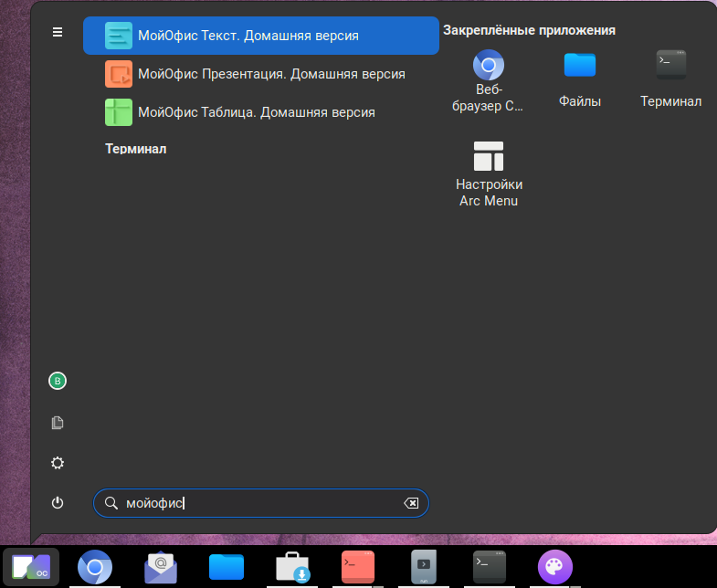This screenshot has height=588, width=717.
Task: Open system settings gear in menu sidebar
Action: point(58,463)
